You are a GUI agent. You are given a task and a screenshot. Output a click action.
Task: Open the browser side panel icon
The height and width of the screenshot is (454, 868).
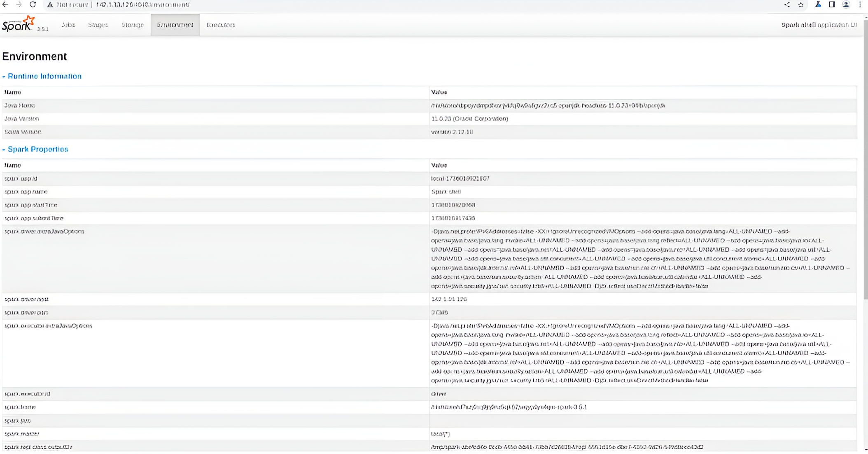832,5
